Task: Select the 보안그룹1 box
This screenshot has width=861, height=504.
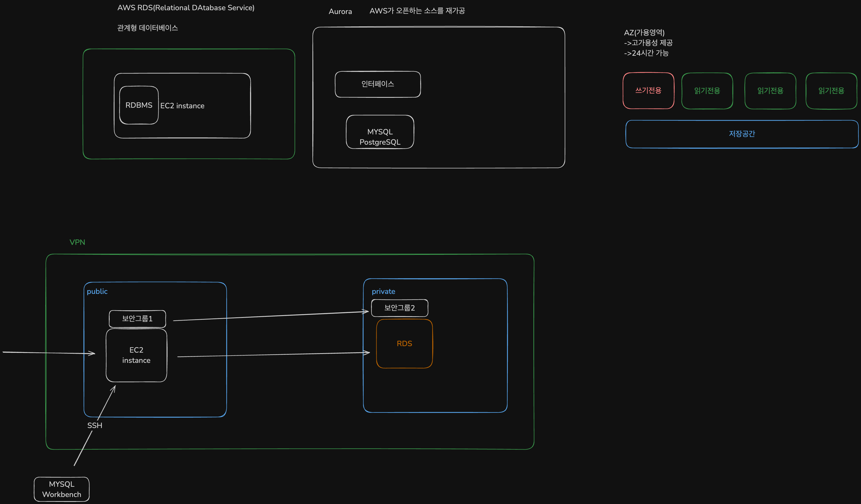Action: 137,318
